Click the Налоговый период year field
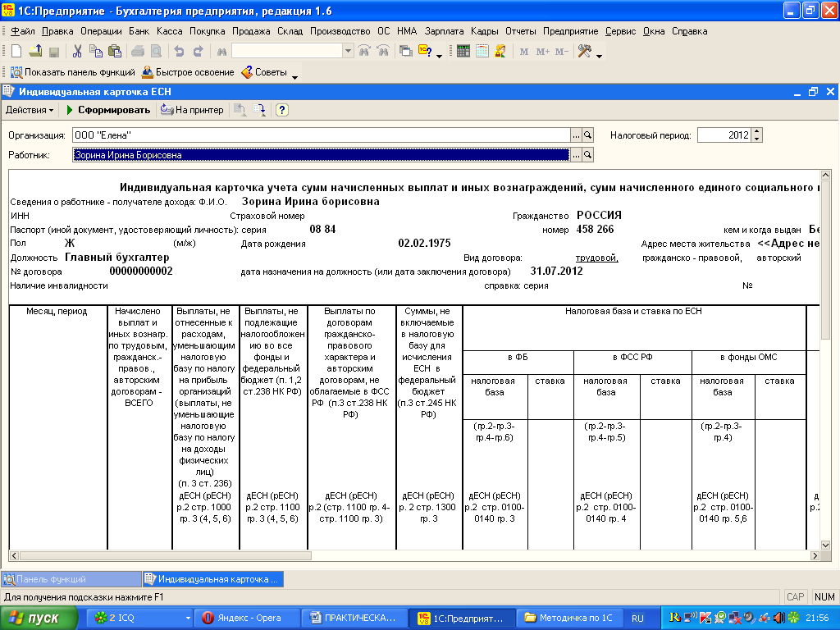This screenshot has width=840, height=630. (724, 135)
